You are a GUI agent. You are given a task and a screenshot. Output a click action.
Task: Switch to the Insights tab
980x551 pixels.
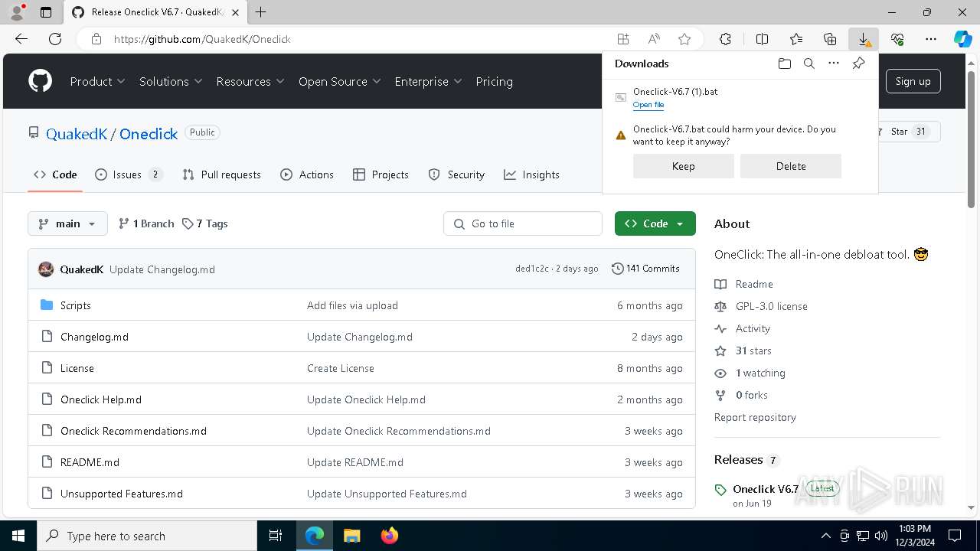coord(531,174)
